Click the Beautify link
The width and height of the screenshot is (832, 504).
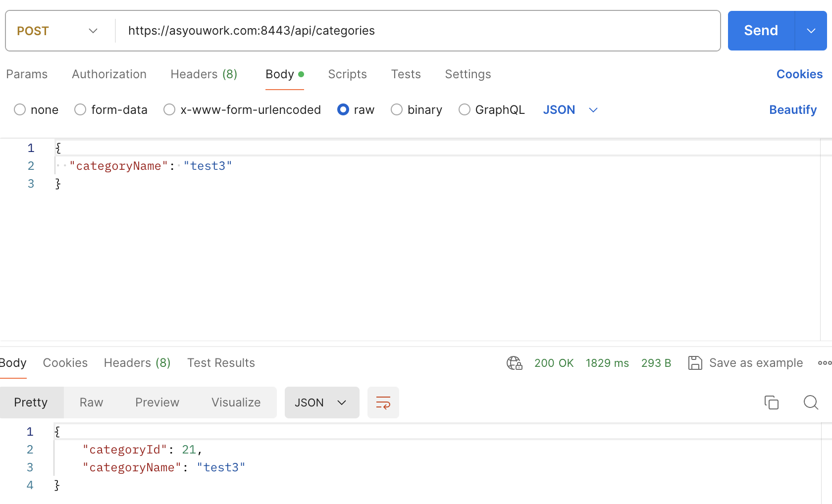pyautogui.click(x=793, y=110)
